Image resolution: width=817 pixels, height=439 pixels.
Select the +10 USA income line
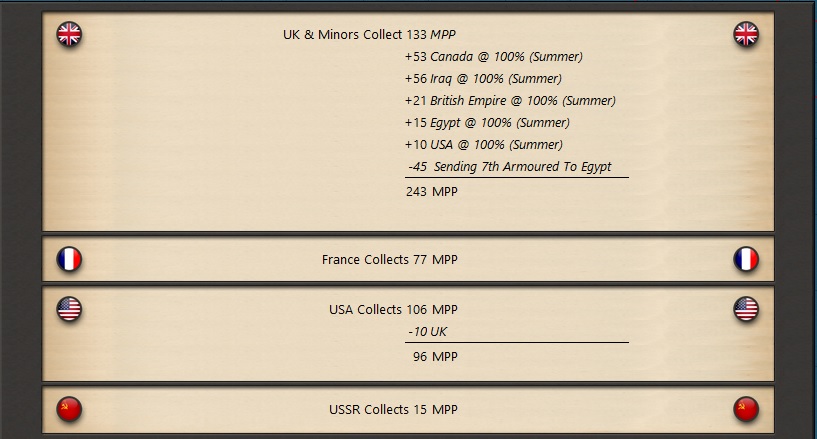pos(484,145)
